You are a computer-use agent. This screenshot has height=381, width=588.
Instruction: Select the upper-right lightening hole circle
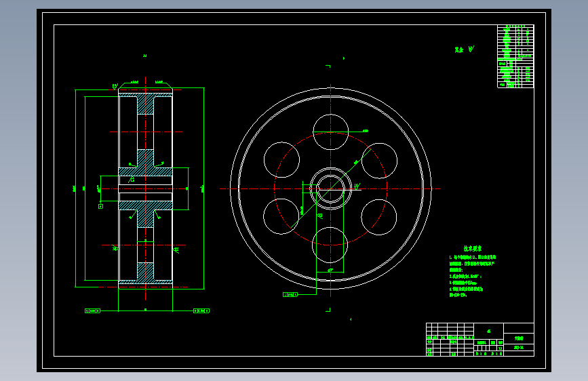point(380,161)
